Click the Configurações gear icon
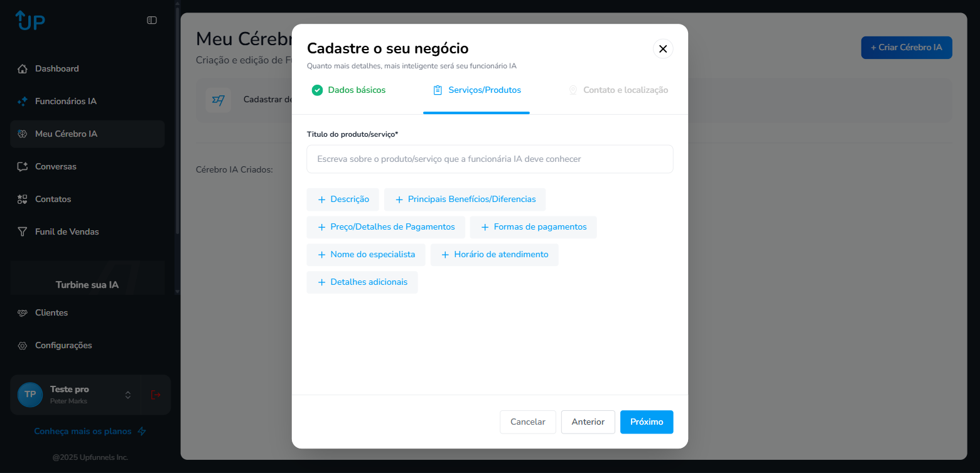The height and width of the screenshot is (473, 980). pos(23,346)
